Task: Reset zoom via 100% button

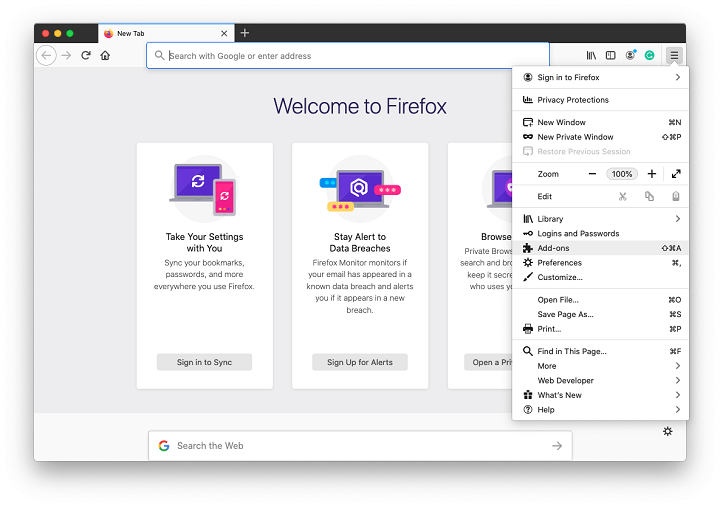Action: tap(622, 174)
